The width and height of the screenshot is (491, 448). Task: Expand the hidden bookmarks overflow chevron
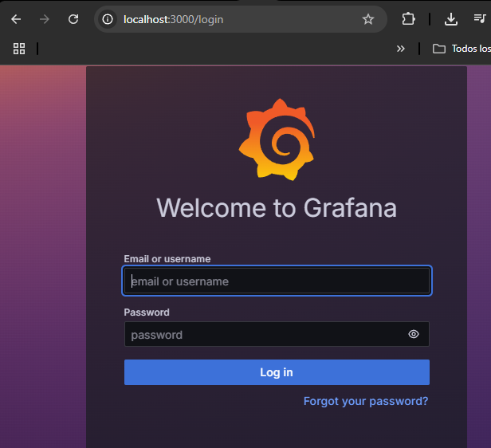(x=401, y=49)
